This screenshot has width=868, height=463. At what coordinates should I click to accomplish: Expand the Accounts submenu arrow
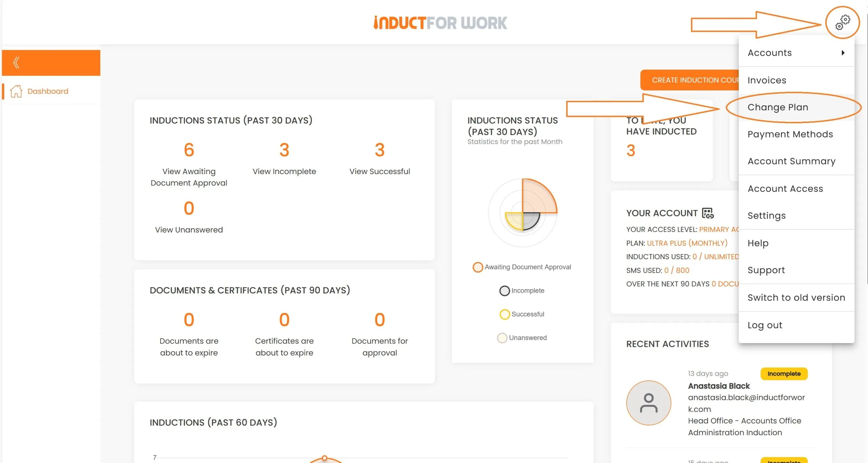pos(843,53)
